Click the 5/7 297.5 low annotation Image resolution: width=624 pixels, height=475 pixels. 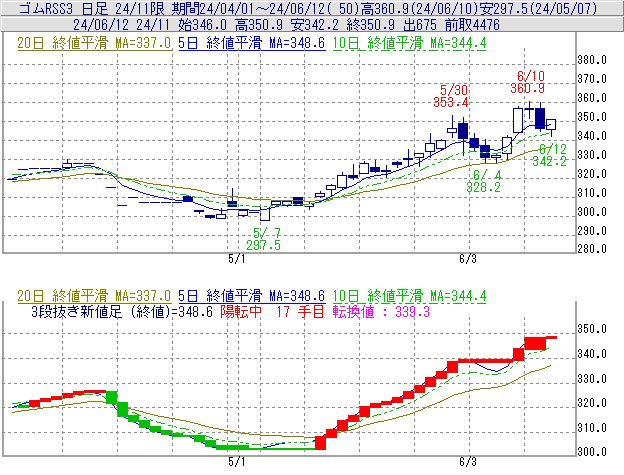[x=263, y=239]
